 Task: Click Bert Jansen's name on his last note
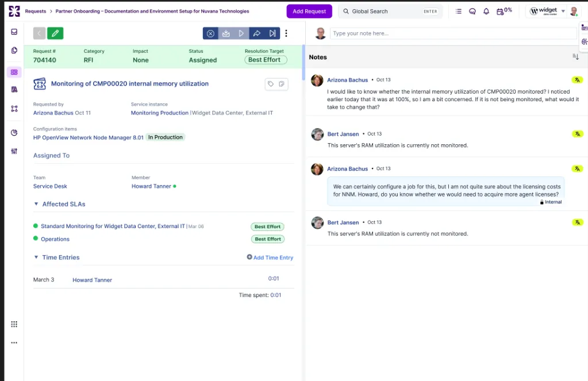pyautogui.click(x=343, y=222)
